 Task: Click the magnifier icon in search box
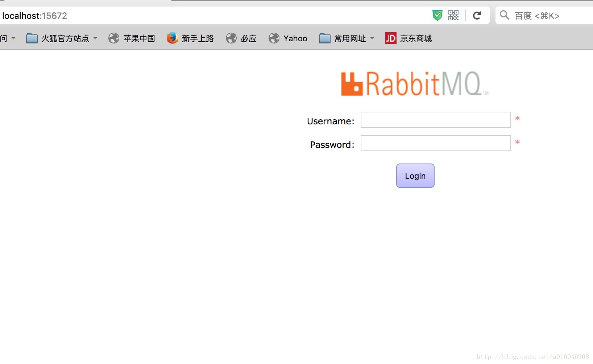(505, 15)
